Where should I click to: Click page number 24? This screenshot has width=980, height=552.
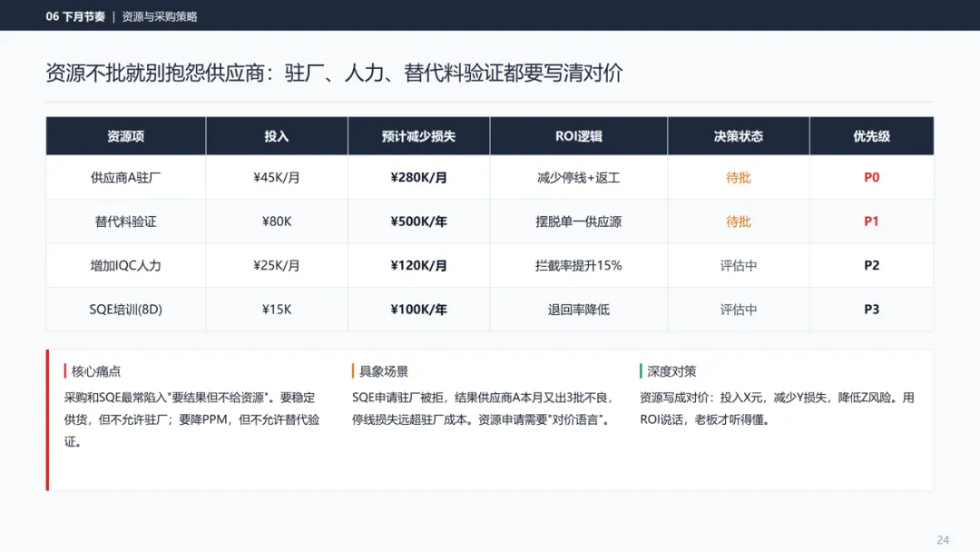[943, 540]
